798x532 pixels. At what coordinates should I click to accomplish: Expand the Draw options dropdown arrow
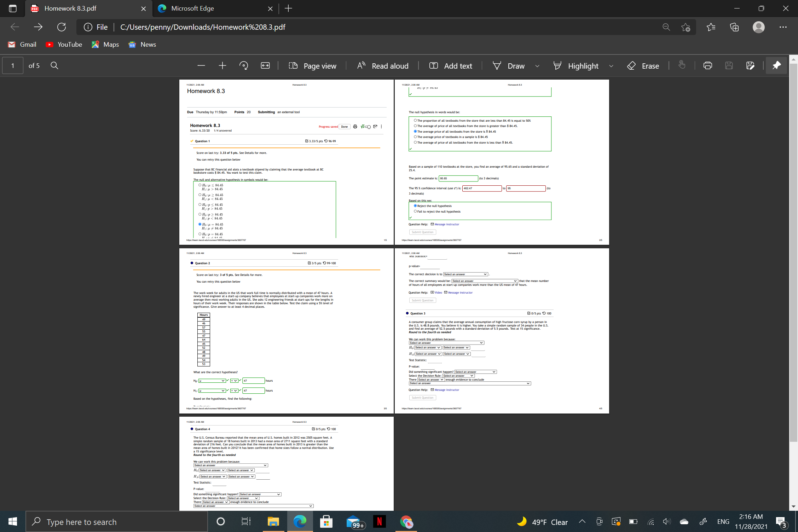(537, 66)
